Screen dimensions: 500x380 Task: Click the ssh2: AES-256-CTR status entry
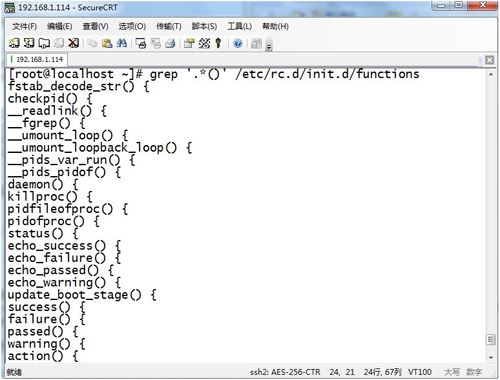tap(285, 372)
